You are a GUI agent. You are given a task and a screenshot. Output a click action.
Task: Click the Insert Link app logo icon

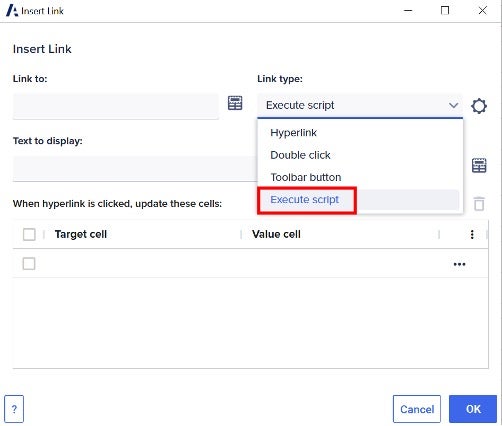click(x=12, y=11)
